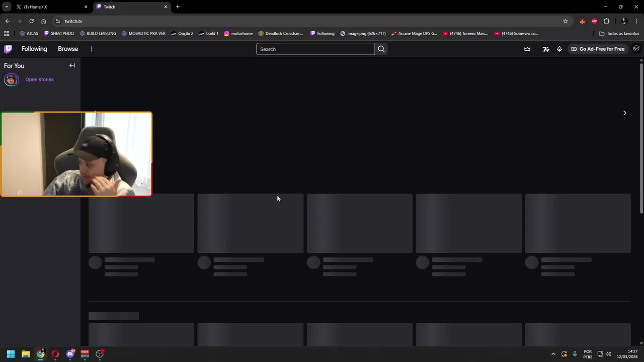Open Chrome three-dot menu
Screen dimensions: 644x362
(636, 21)
